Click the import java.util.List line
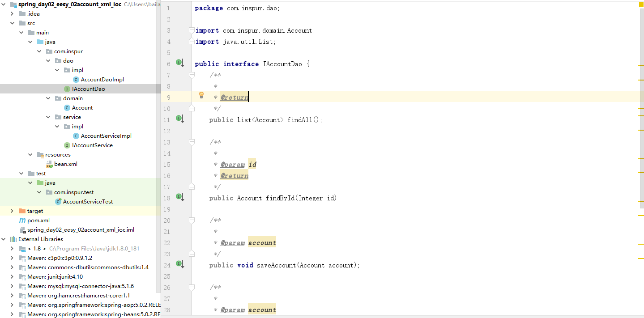 pos(236,42)
